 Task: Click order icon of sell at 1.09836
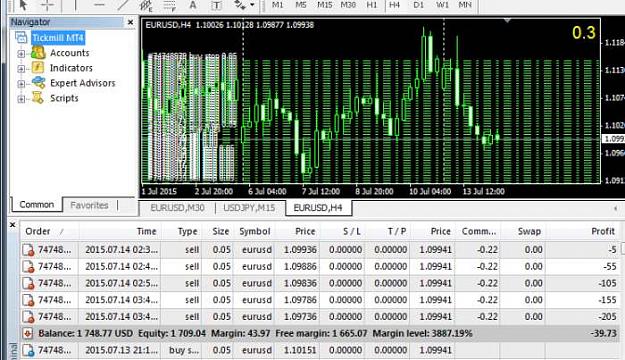point(28,283)
